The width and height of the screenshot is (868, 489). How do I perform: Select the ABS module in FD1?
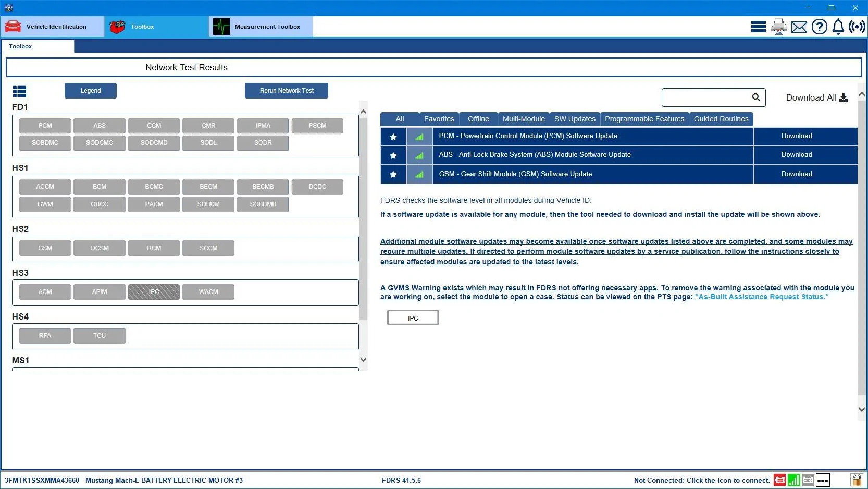click(x=100, y=126)
